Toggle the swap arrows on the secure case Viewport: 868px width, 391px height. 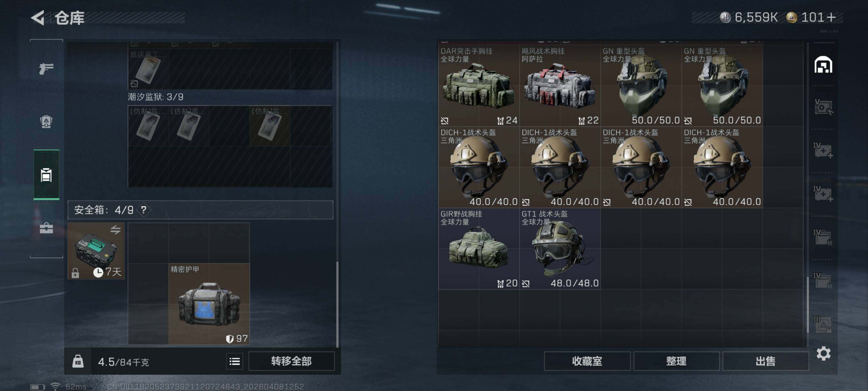click(115, 230)
